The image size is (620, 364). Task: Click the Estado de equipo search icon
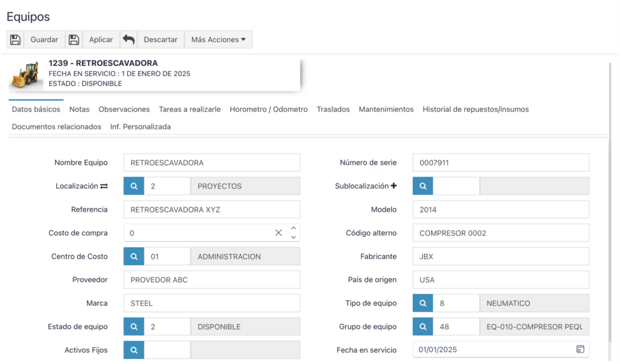tap(134, 327)
